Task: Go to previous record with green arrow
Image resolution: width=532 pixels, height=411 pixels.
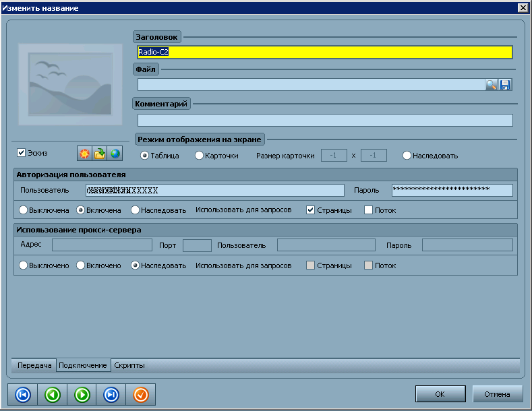Action: click(53, 394)
